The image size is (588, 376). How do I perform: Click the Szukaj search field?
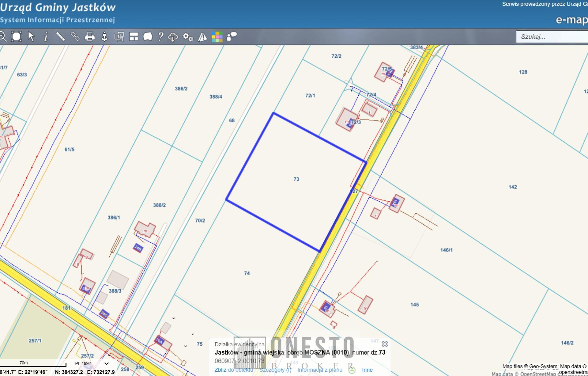click(551, 37)
